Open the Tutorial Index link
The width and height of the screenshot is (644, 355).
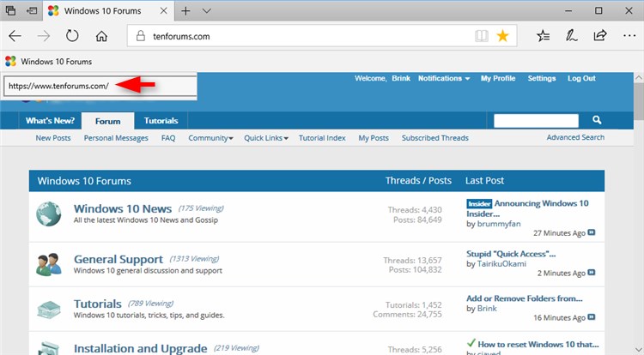coord(322,138)
